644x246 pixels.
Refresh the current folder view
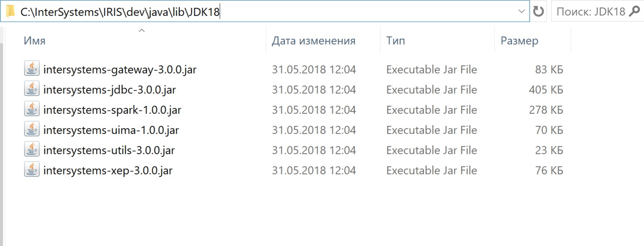pos(538,11)
